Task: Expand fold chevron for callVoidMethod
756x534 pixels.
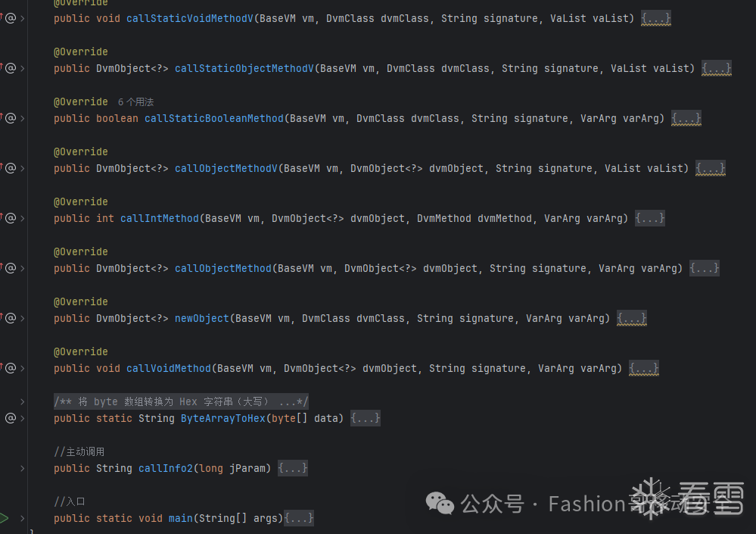Action: (x=22, y=368)
